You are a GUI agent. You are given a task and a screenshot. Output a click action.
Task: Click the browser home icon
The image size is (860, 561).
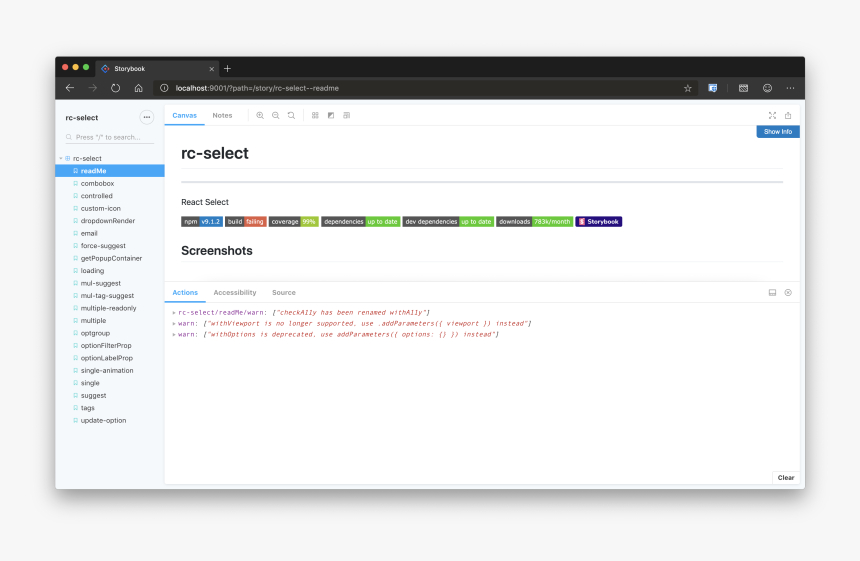(138, 88)
